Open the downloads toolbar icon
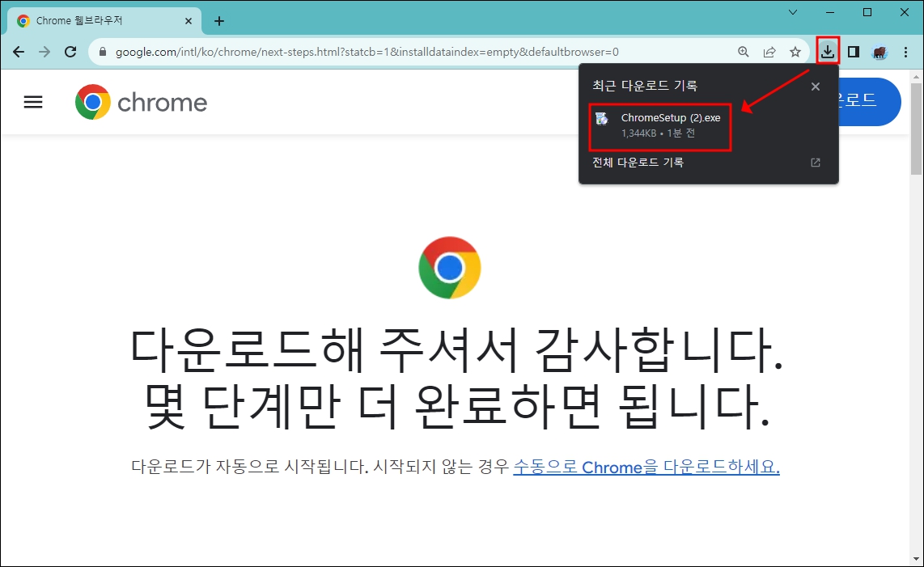This screenshot has height=567, width=924. click(x=828, y=52)
